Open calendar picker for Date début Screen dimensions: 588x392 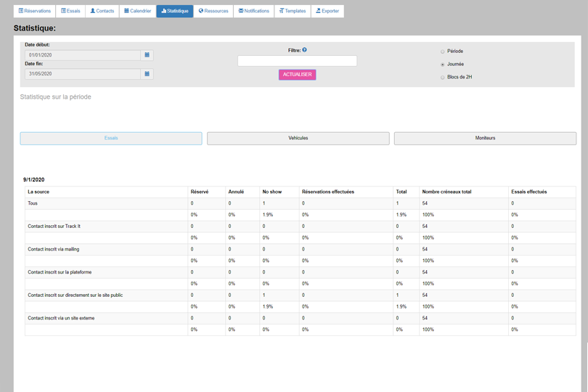[147, 55]
